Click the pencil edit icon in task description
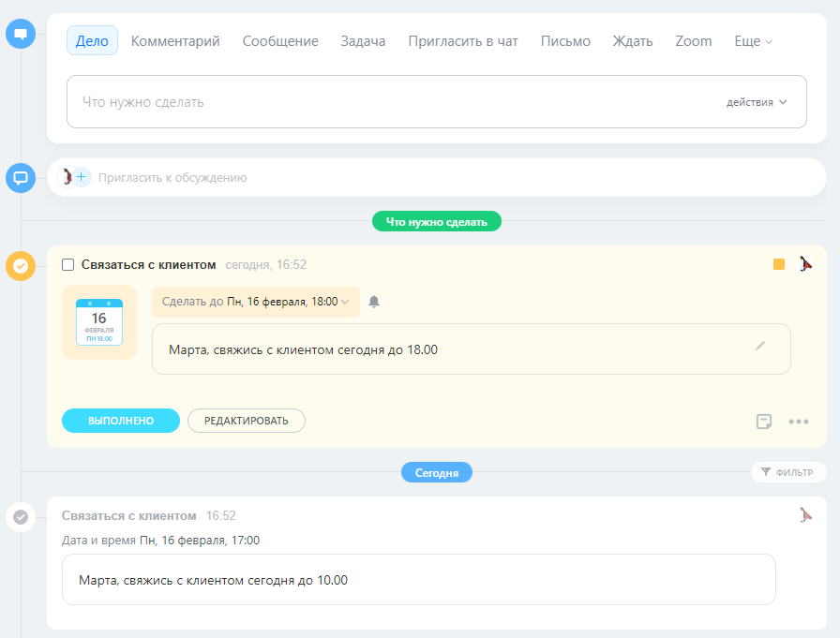Image resolution: width=840 pixels, height=638 pixels. click(760, 346)
